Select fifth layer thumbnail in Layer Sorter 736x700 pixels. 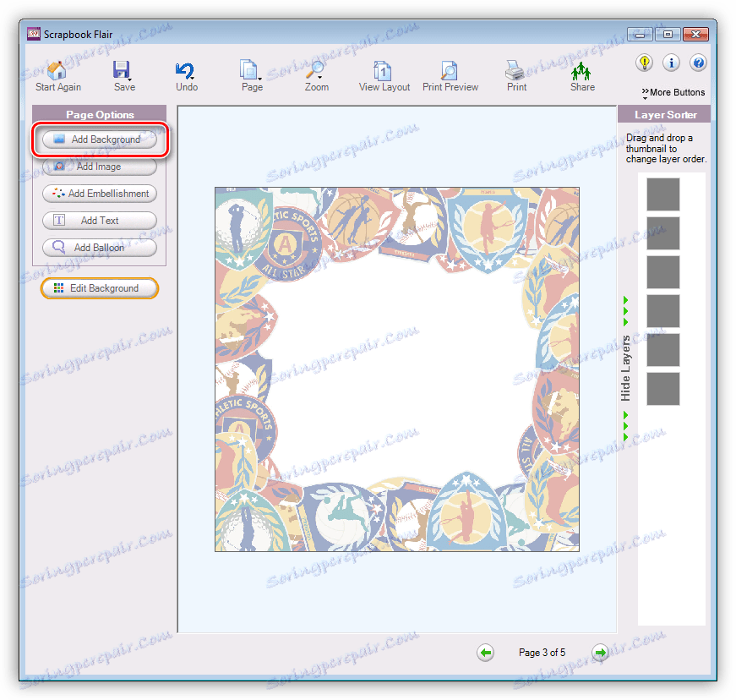pyautogui.click(x=662, y=350)
